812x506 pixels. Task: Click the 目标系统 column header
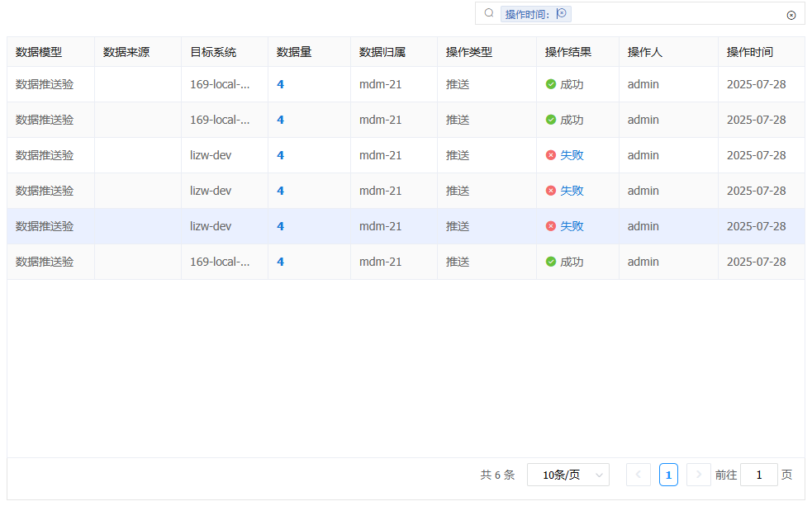click(x=212, y=52)
